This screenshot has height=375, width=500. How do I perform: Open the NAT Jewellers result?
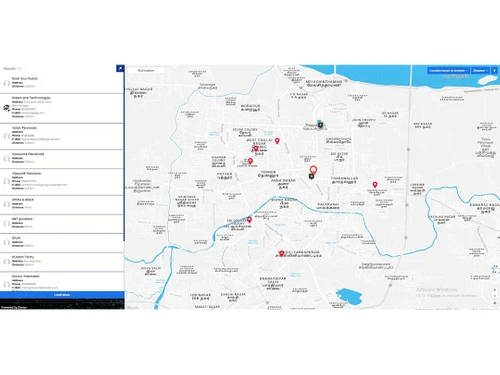tap(62, 224)
